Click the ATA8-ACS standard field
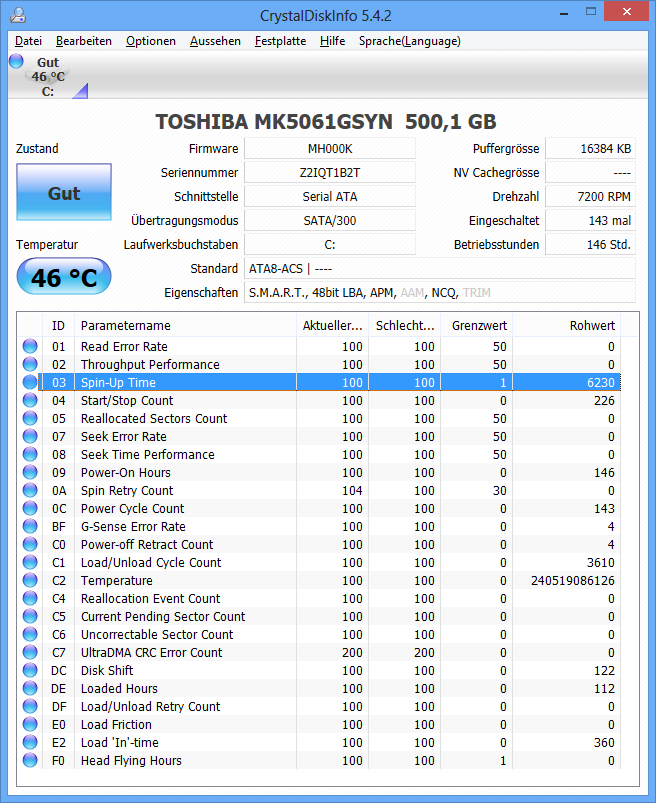The width and height of the screenshot is (656, 803). coord(440,269)
